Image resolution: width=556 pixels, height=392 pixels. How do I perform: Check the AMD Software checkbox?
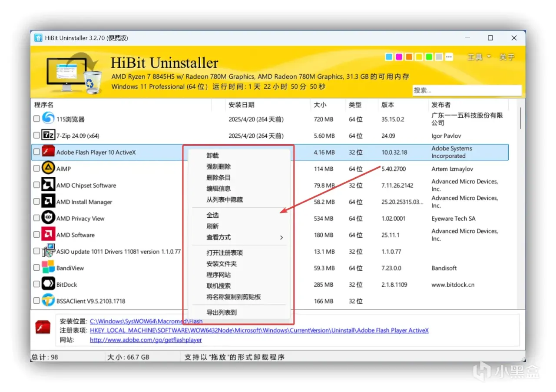[36, 235]
